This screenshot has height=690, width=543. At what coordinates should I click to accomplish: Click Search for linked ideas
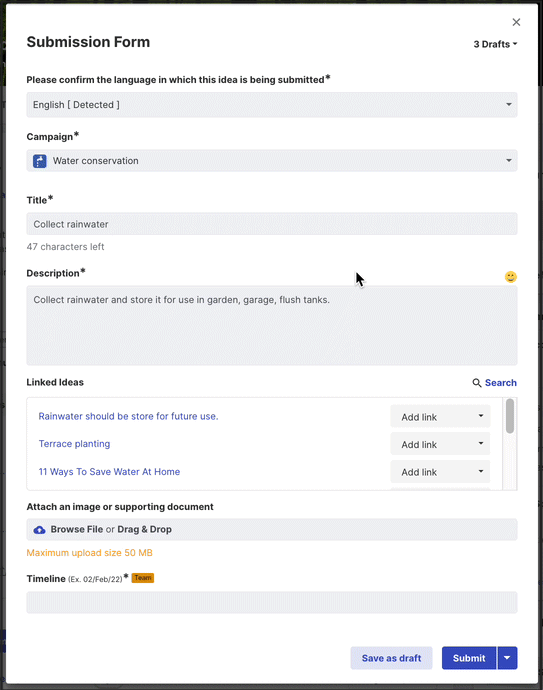501,383
